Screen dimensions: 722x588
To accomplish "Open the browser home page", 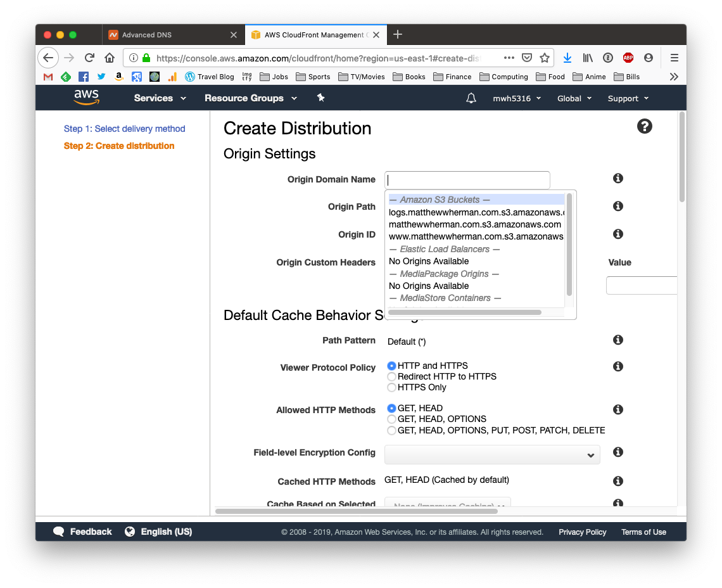I will coord(110,58).
